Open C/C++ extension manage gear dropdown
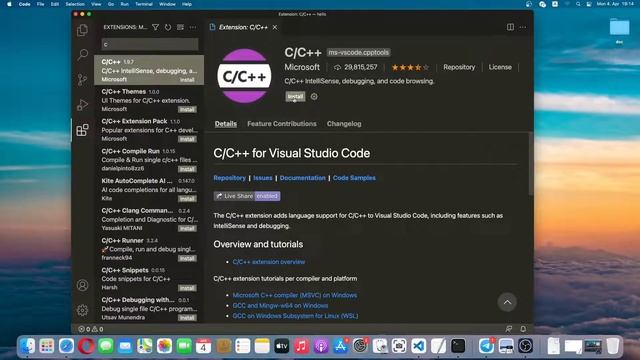 click(314, 97)
